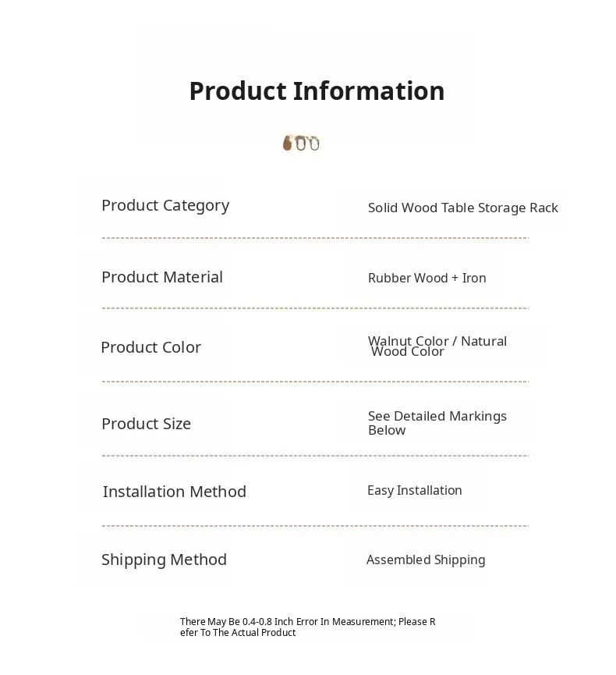Click the Easy Installation value
Image resolution: width=616 pixels, height=675 pixels.
click(415, 490)
